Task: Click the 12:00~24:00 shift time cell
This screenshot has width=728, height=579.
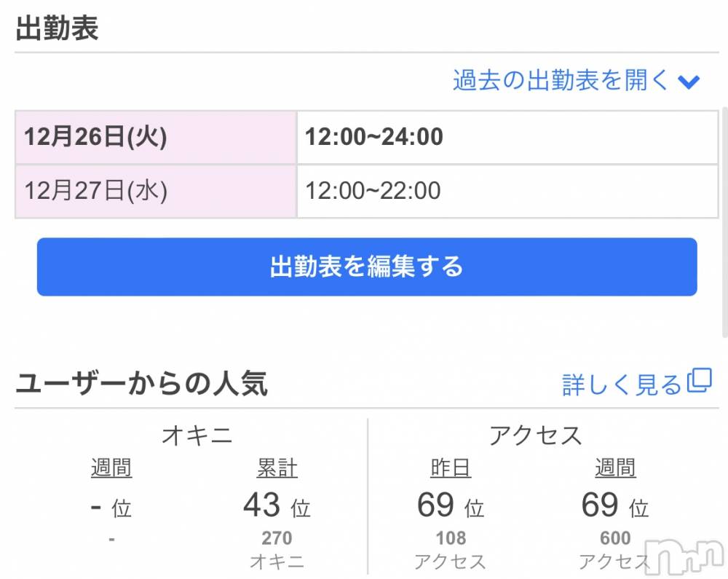Action: click(x=507, y=138)
